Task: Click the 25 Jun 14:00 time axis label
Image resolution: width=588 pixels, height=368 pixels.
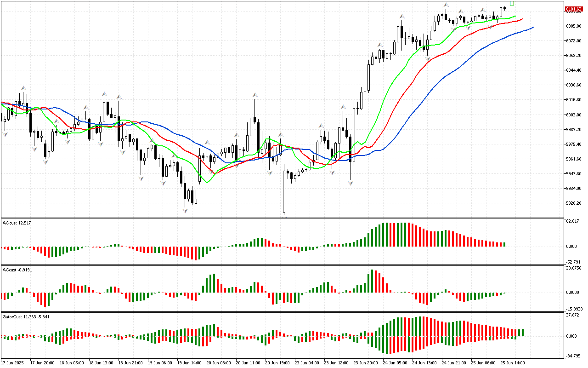Action: [x=512, y=362]
